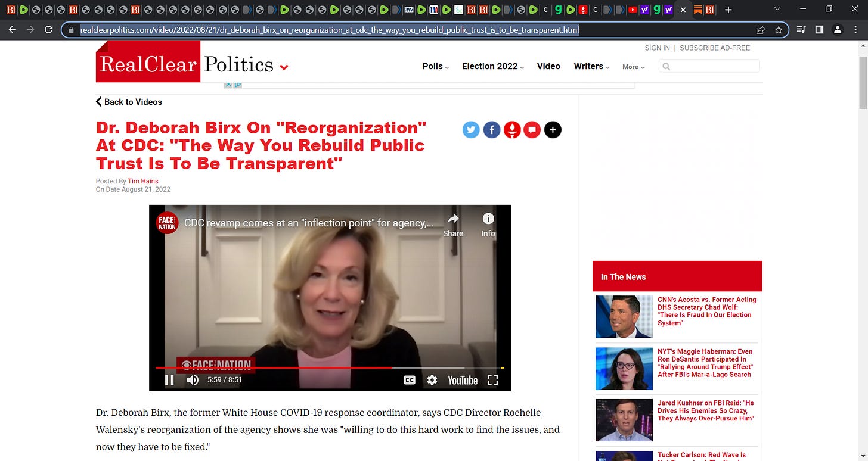
Task: Click the video title text
Action: [x=309, y=223]
